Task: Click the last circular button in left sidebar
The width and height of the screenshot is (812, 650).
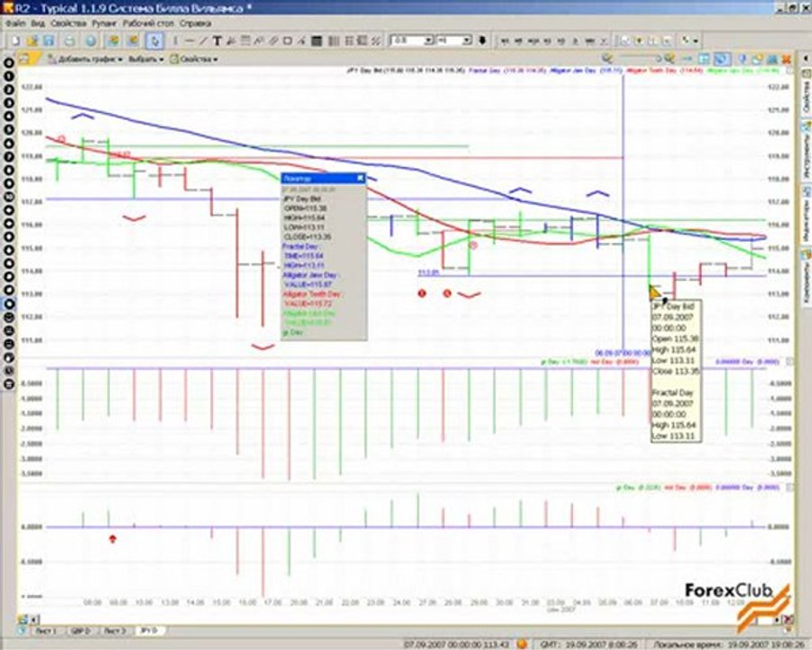Action: point(9,384)
